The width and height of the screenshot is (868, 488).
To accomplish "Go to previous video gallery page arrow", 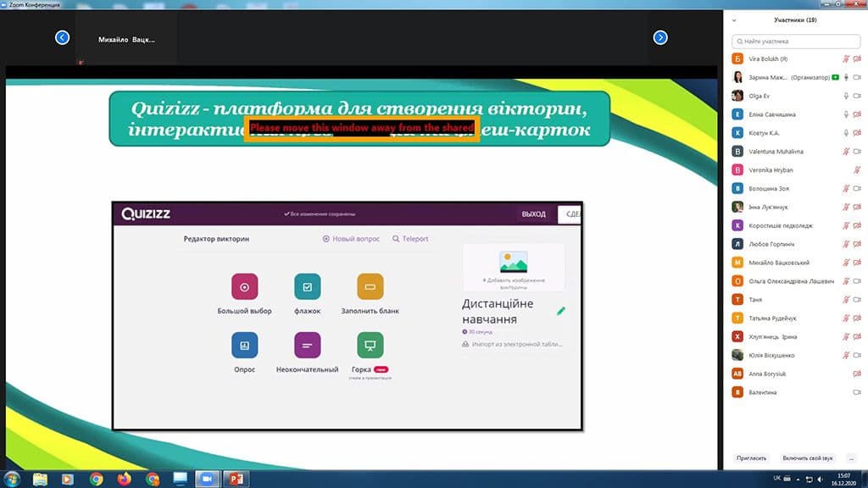I will point(62,37).
